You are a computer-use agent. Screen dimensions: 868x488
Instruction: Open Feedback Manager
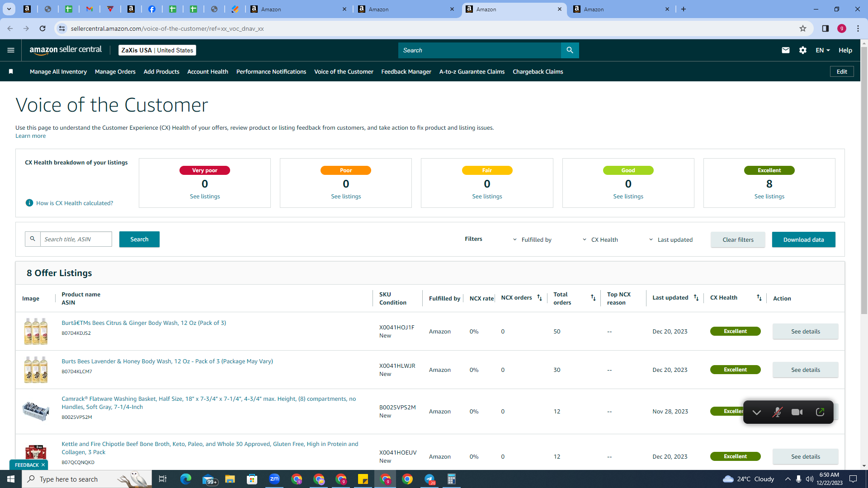[406, 71]
